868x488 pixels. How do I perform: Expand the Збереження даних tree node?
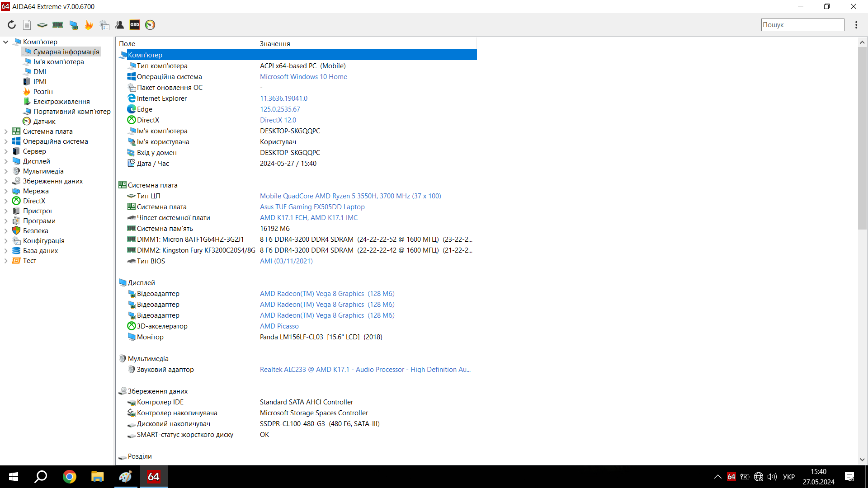6,181
